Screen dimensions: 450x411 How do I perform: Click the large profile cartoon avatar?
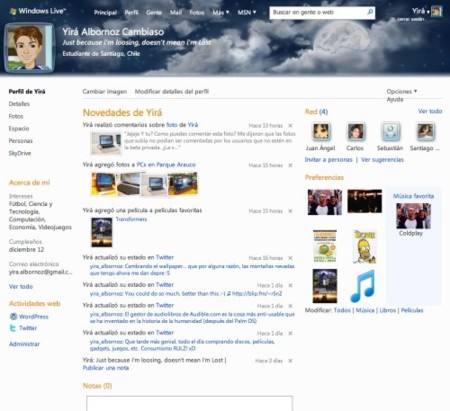tap(29, 48)
